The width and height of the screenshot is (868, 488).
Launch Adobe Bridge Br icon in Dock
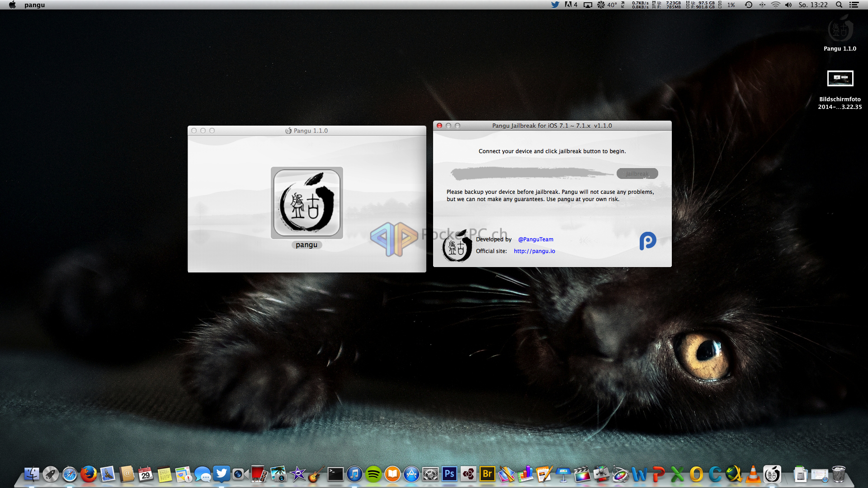point(487,474)
